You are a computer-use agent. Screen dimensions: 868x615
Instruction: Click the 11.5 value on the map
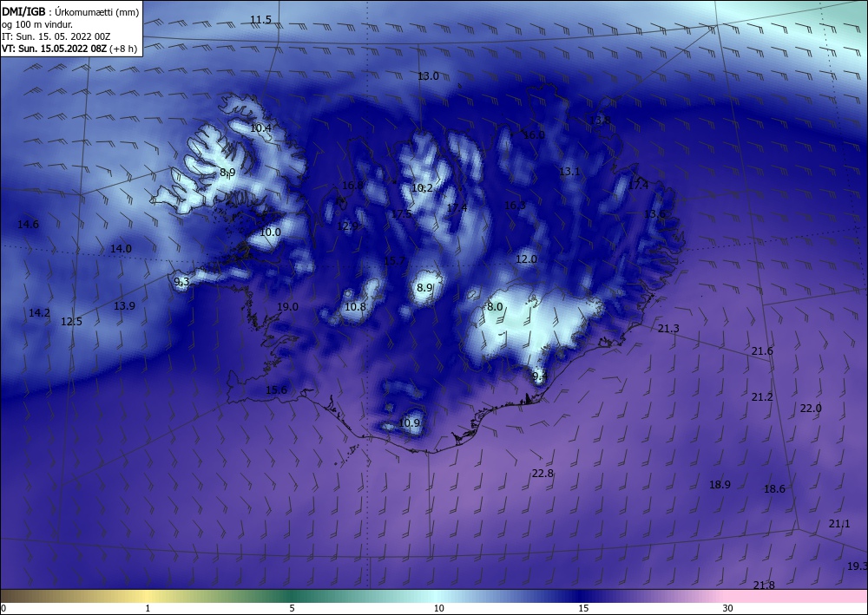click(260, 20)
